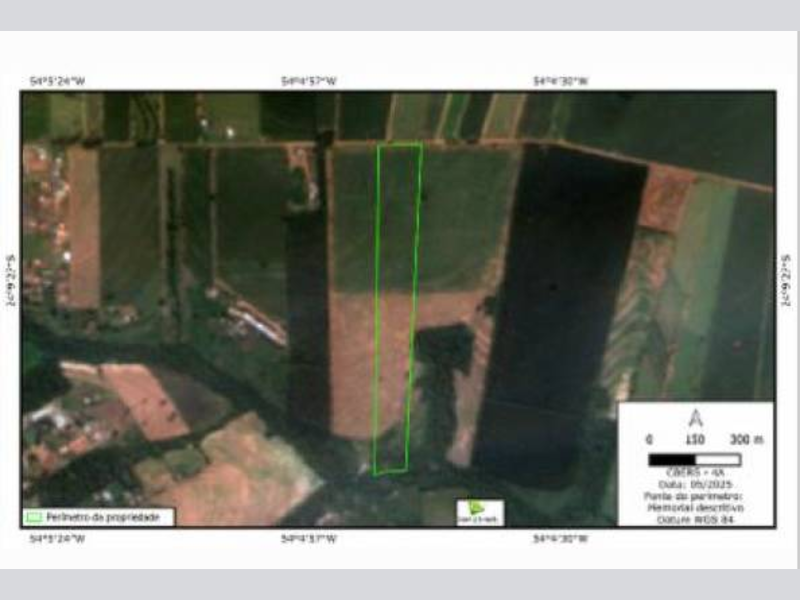Image resolution: width=800 pixels, height=600 pixels.
Task: Click the 'CBERS - 4A' satellite source text
Action: (x=695, y=474)
